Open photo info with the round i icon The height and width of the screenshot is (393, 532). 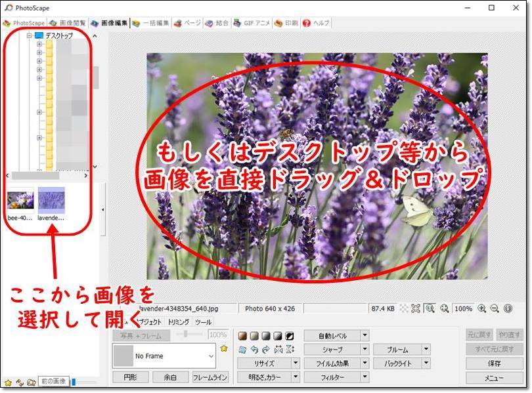(508, 308)
